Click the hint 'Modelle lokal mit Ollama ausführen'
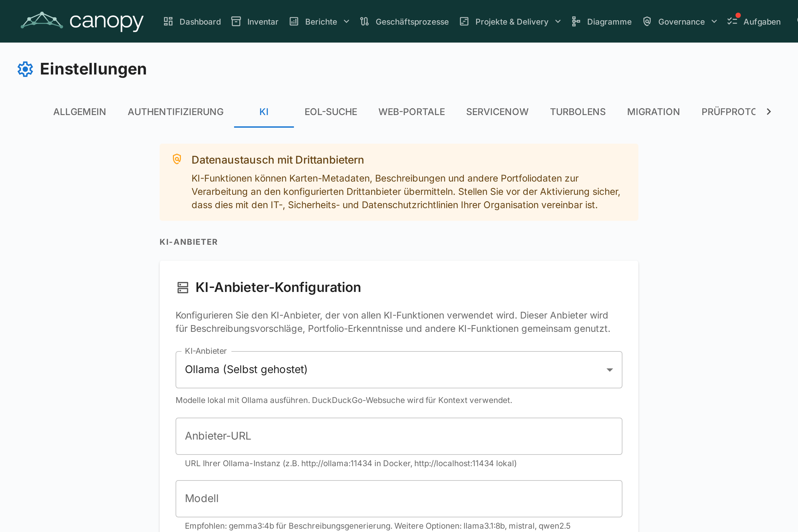Viewport: 798px width, 532px height. click(x=344, y=400)
